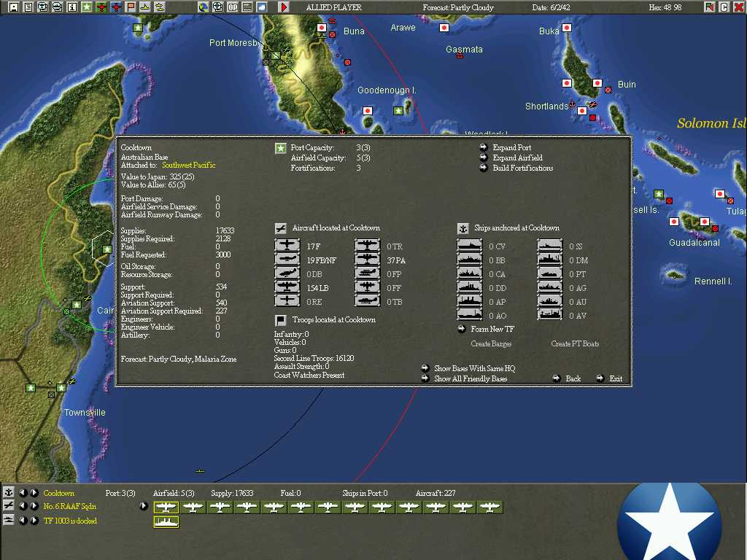This screenshot has width=747, height=560.
Task: Select the highlighted first aircraft of No. 6 RAAF Sqdn
Action: point(166,507)
